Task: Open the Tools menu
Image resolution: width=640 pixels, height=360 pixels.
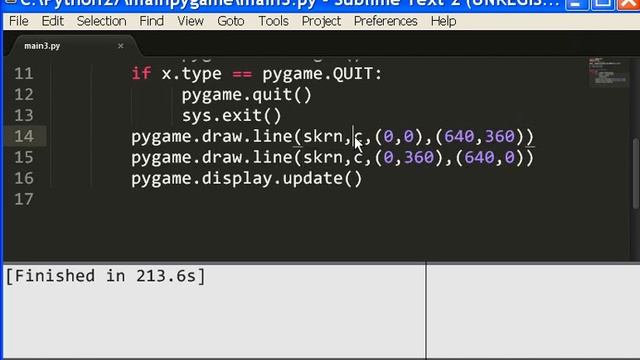Action: [273, 21]
